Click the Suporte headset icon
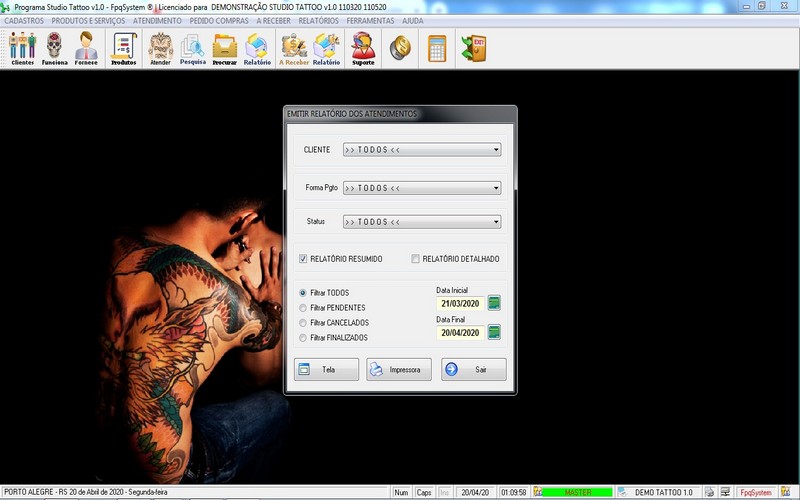The height and width of the screenshot is (500, 800). (x=363, y=48)
